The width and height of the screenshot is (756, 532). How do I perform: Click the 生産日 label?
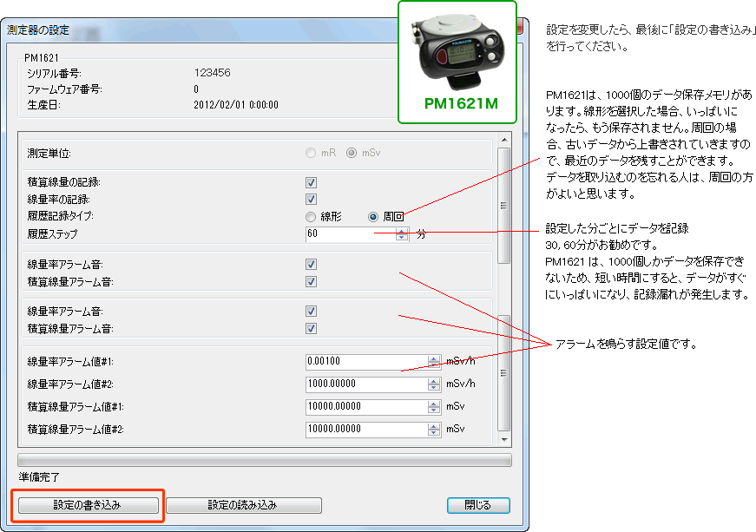pos(43,105)
